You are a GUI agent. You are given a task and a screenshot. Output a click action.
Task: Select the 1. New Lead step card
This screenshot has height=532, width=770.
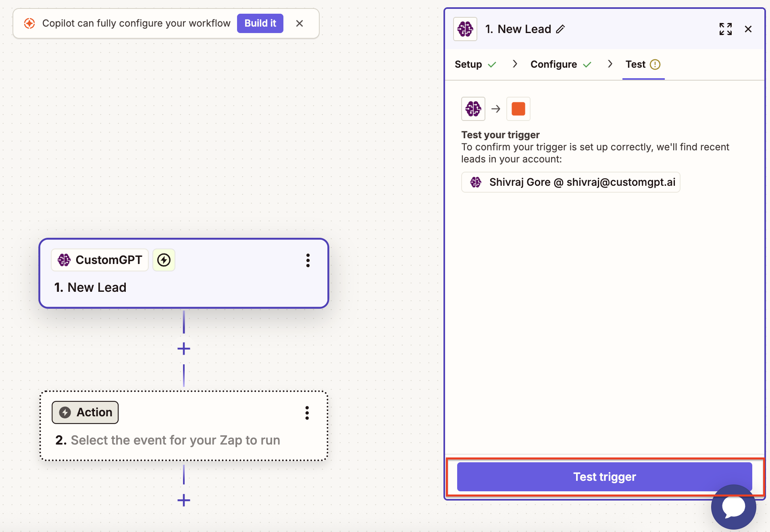pyautogui.click(x=184, y=273)
